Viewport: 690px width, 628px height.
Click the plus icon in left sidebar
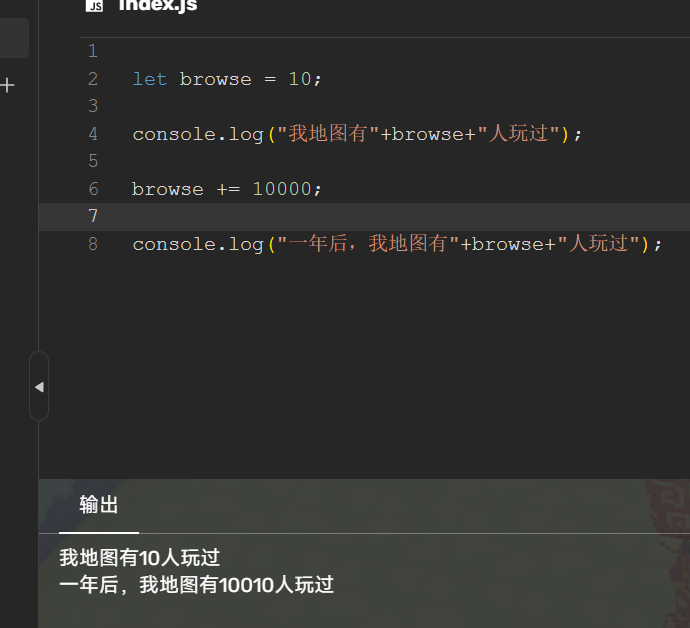[x=8, y=86]
